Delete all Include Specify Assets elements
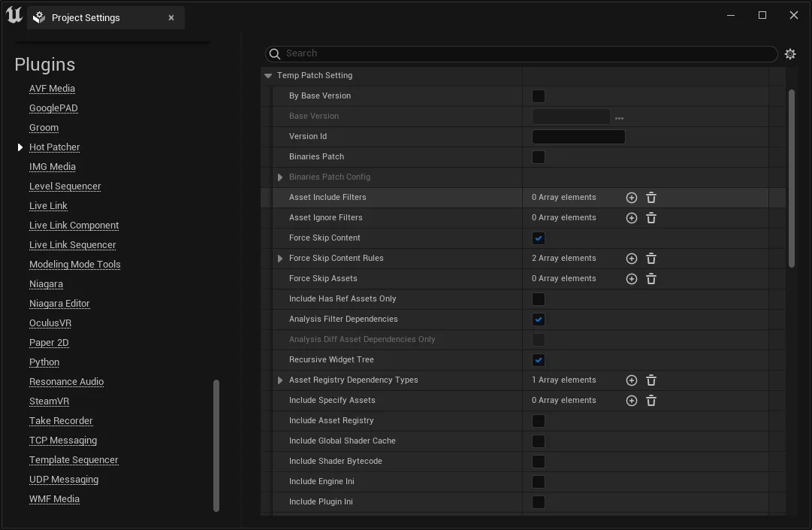 [x=651, y=401]
